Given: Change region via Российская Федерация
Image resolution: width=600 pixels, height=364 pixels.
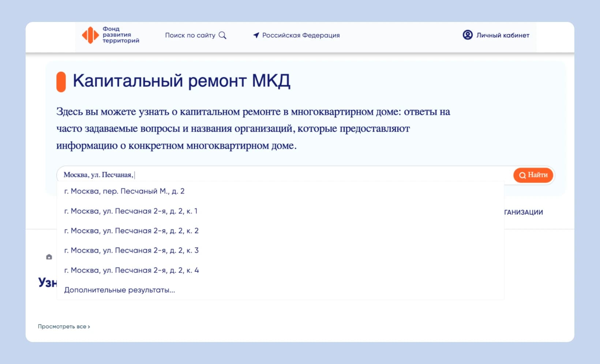Looking at the screenshot, I should (x=301, y=35).
